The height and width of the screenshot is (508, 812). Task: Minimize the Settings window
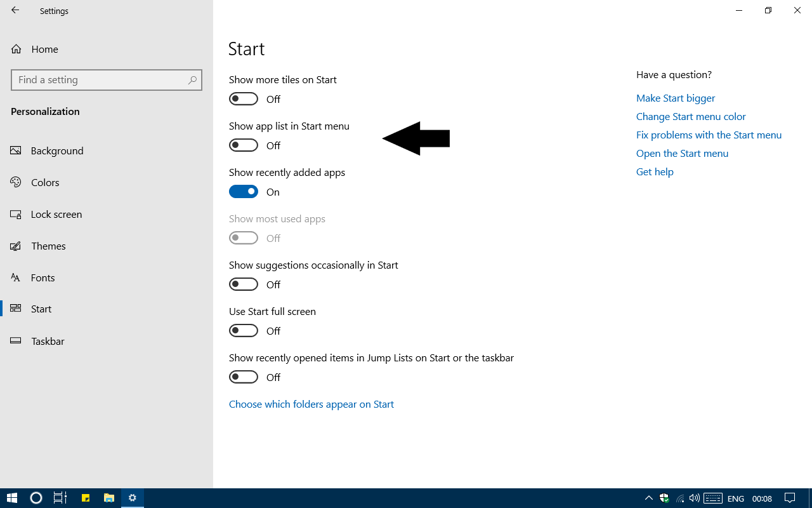(739, 10)
